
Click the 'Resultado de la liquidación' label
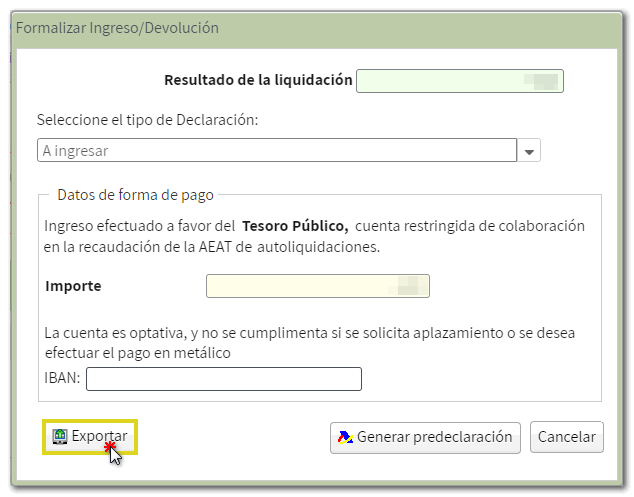click(x=258, y=80)
